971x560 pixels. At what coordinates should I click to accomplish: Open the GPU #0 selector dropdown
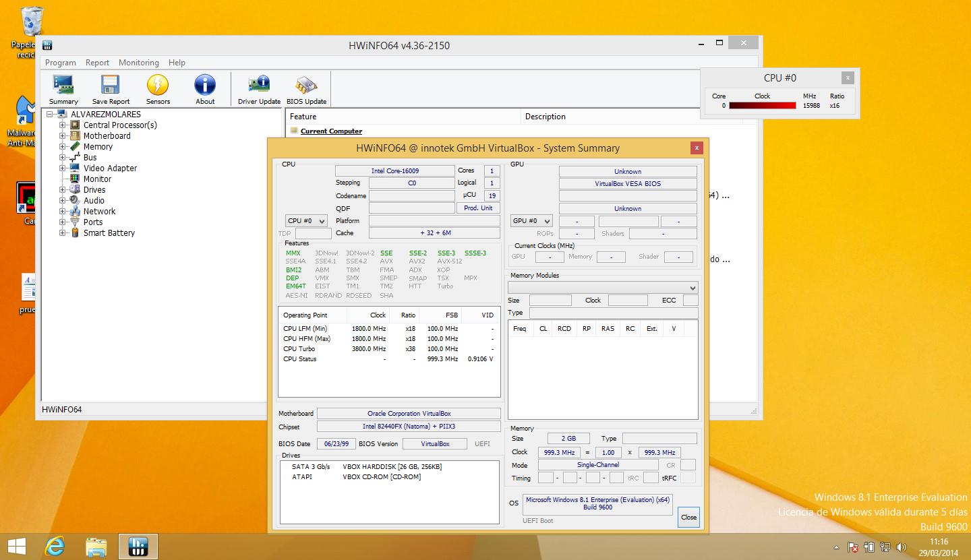point(531,221)
